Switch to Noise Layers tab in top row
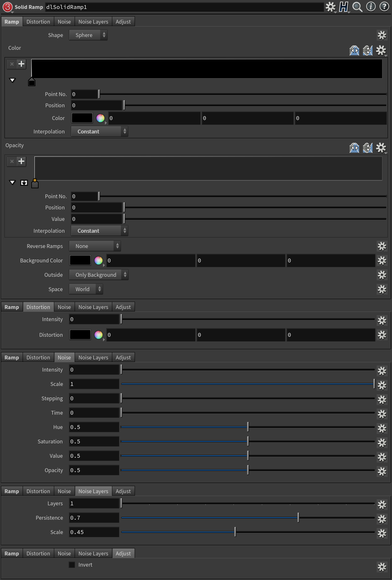The height and width of the screenshot is (580, 392). point(93,22)
